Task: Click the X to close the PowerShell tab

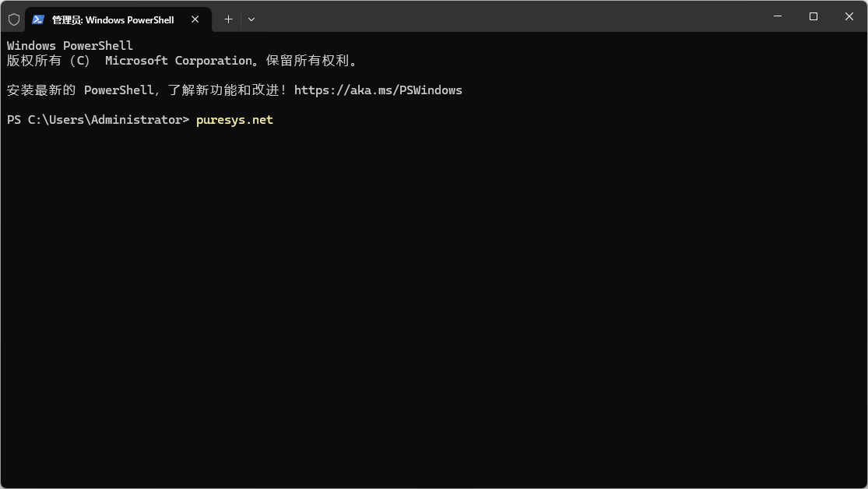Action: 195,19
